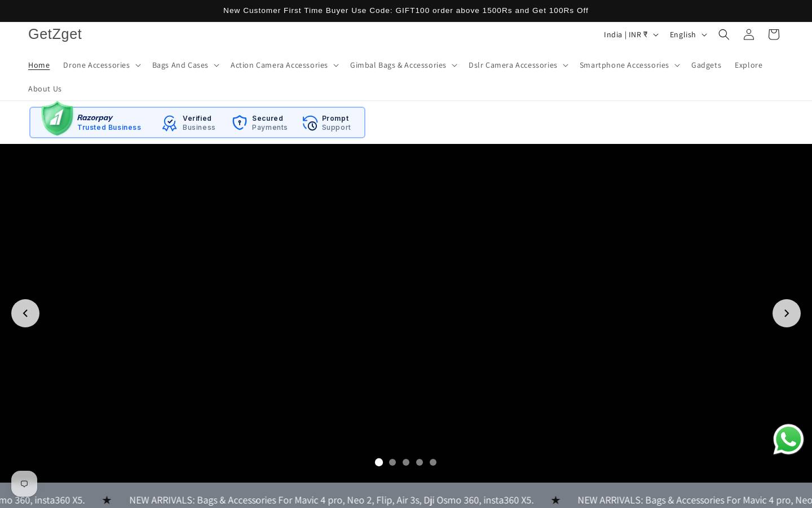
Task: Open the Explore menu item
Action: 748,65
